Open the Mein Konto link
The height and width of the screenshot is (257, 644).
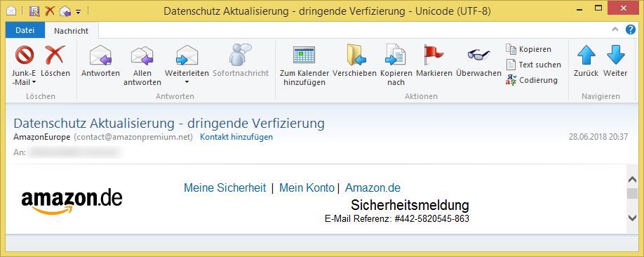307,188
